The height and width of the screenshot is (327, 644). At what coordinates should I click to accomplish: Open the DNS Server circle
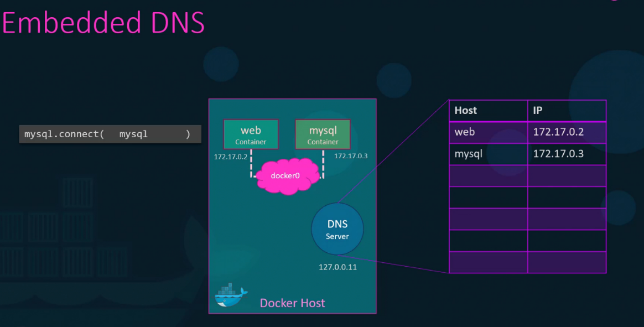pos(337,229)
